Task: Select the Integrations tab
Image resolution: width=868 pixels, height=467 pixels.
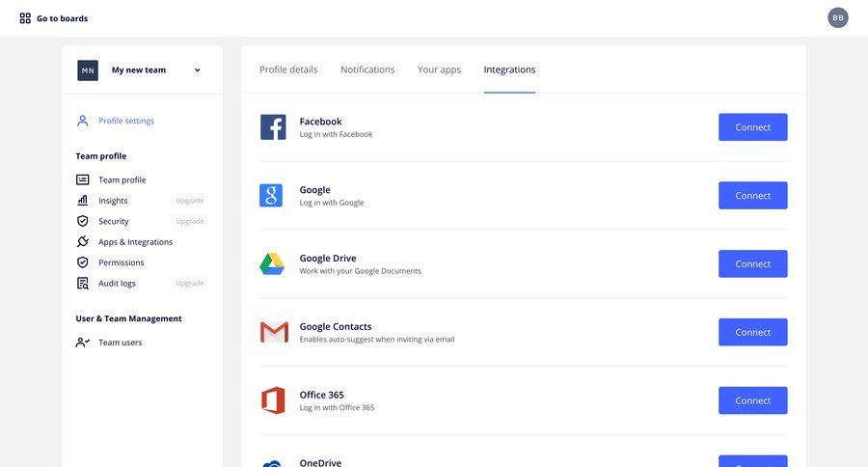Action: click(509, 69)
